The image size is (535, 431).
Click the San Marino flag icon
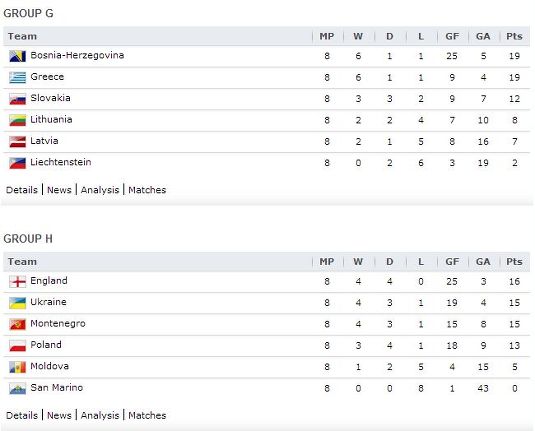click(x=17, y=389)
